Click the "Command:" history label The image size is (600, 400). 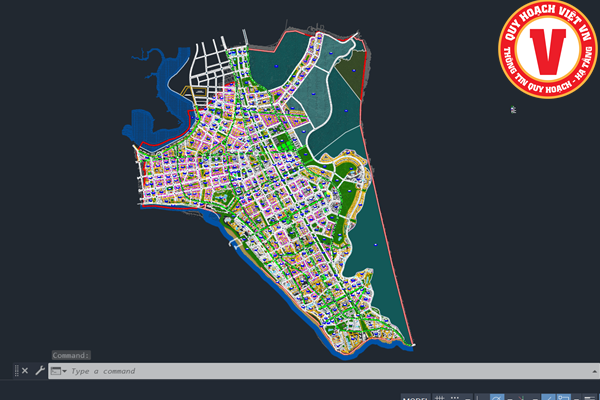pyautogui.click(x=71, y=355)
